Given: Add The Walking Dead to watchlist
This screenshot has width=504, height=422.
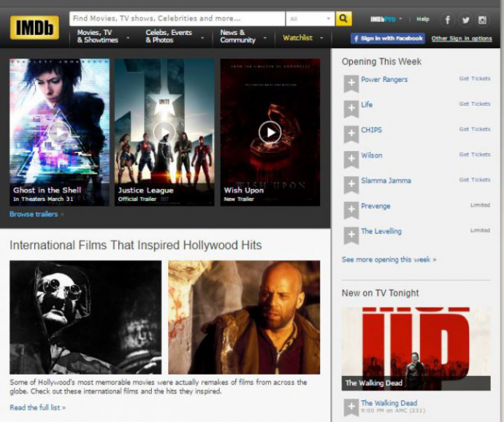Looking at the screenshot, I should coord(351,407).
